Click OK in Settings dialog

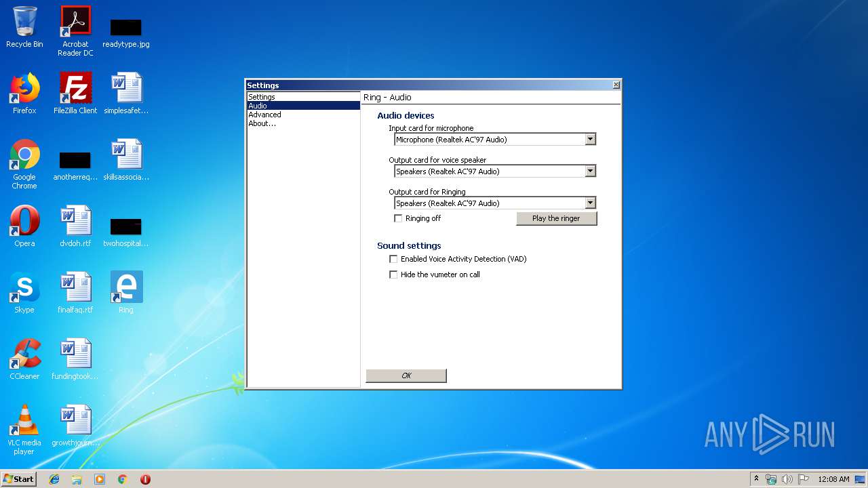click(x=406, y=375)
